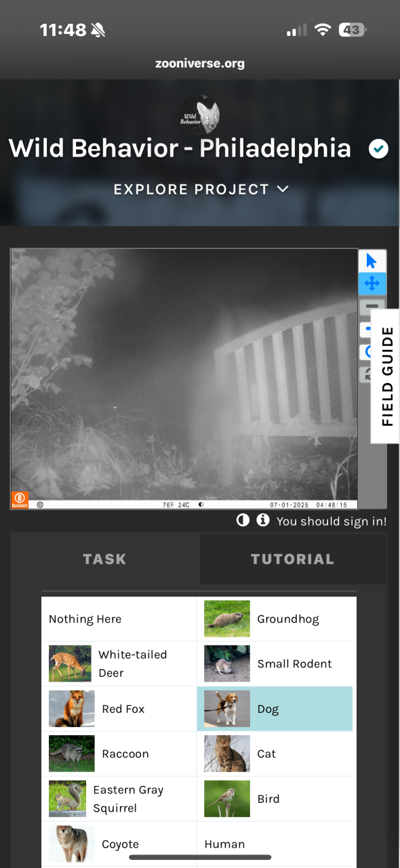
Task: Choose Raccoon as the animal
Action: 119,753
